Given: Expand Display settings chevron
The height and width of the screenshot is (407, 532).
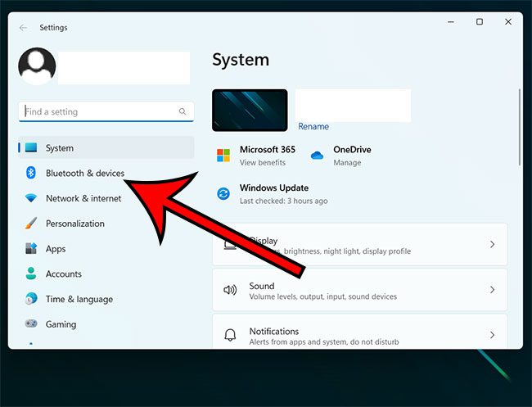Looking at the screenshot, I should [x=492, y=245].
